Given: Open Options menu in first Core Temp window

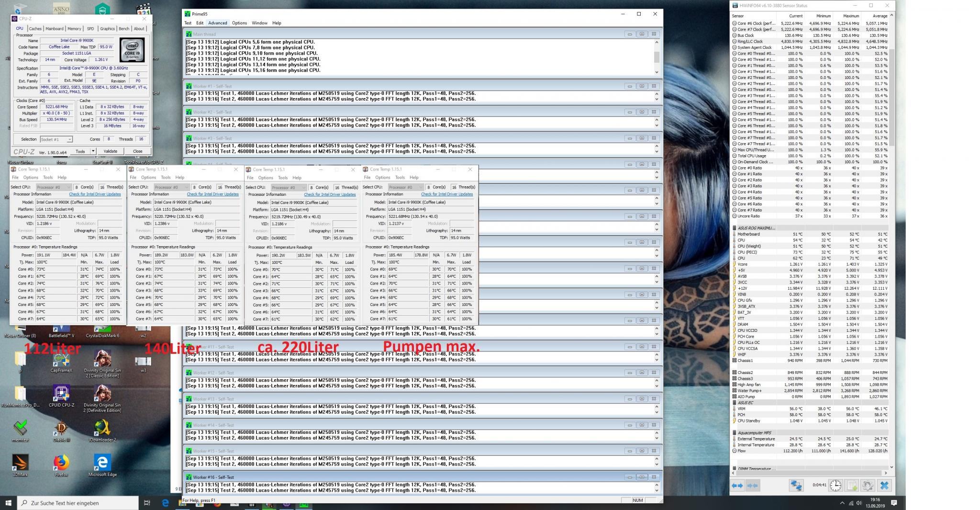Looking at the screenshot, I should tap(31, 178).
